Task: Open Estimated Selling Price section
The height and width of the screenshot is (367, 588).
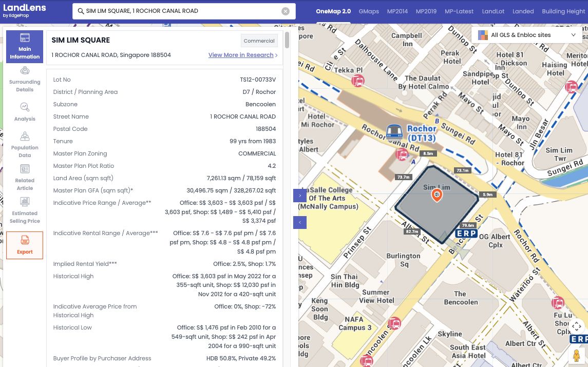Action: pyautogui.click(x=25, y=210)
